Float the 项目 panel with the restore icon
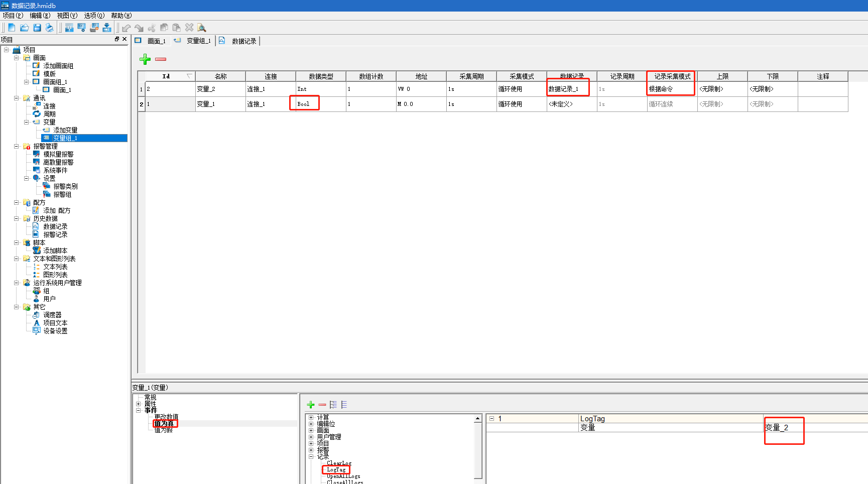Screen dimensions: 868x484 [x=117, y=39]
